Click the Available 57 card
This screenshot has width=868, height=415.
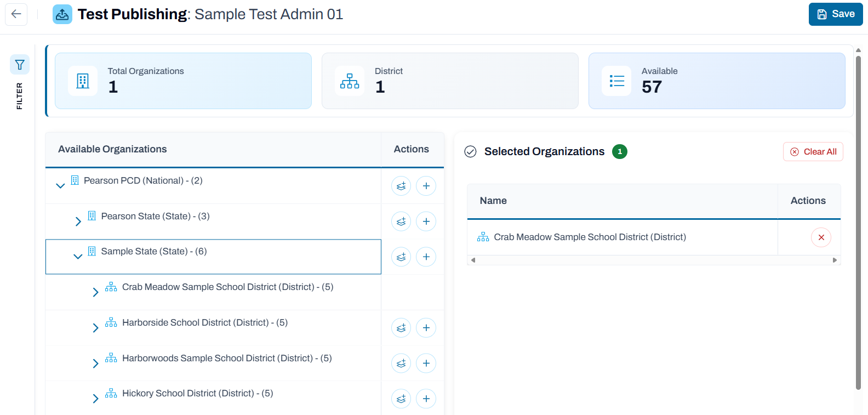tap(717, 81)
